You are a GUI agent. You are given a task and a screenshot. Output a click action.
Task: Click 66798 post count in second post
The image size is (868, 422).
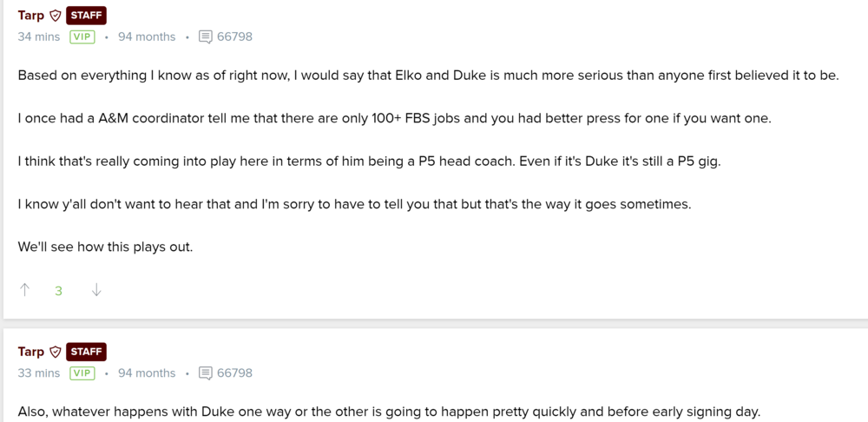pyautogui.click(x=234, y=373)
